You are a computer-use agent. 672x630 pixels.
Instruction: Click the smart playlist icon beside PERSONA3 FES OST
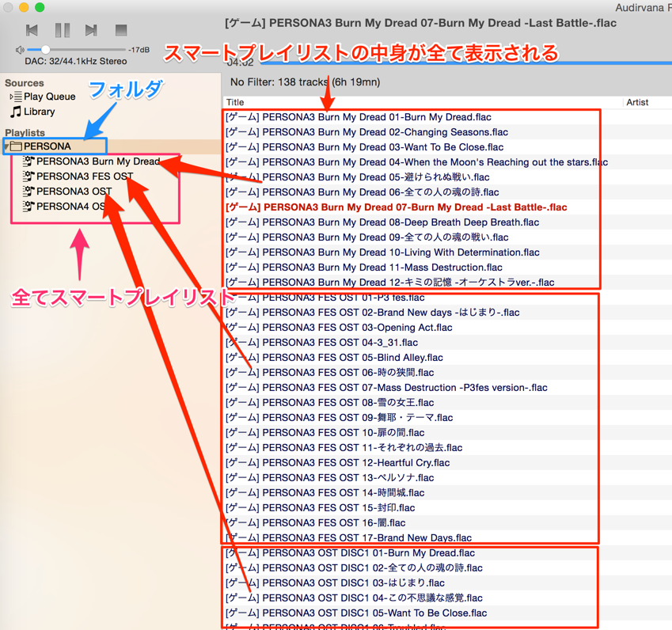(x=28, y=176)
